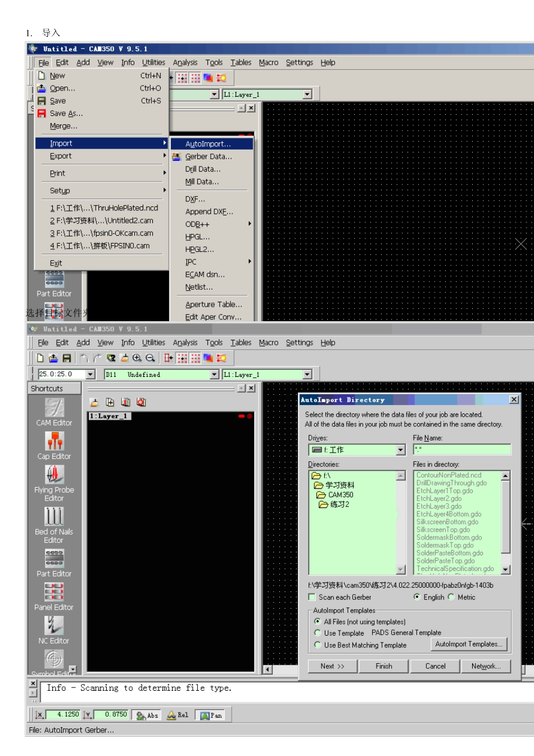Click the Network... button
534x756 pixels.
coord(486,666)
